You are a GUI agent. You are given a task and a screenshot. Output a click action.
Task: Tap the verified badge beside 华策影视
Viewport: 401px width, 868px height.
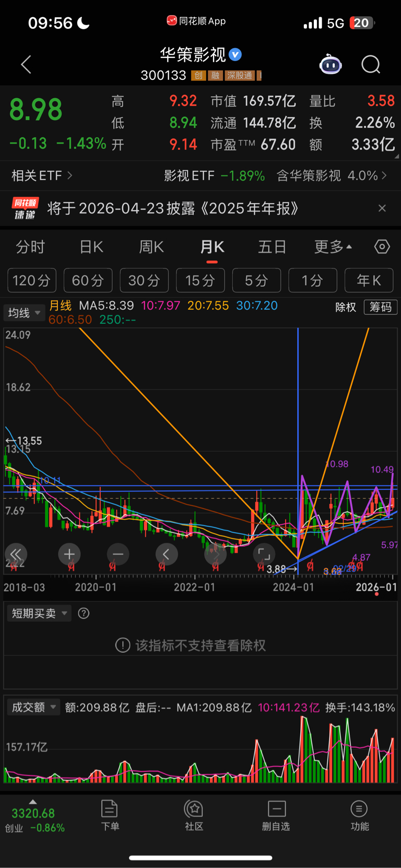tap(235, 54)
